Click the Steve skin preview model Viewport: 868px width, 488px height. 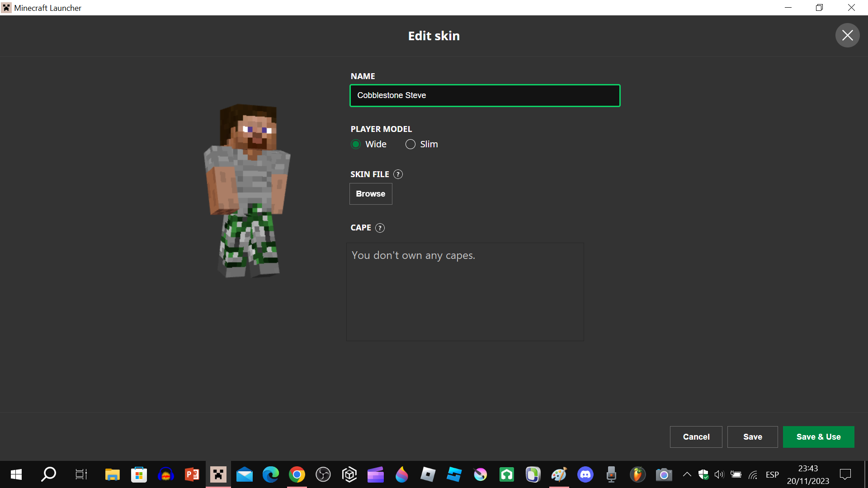click(248, 190)
